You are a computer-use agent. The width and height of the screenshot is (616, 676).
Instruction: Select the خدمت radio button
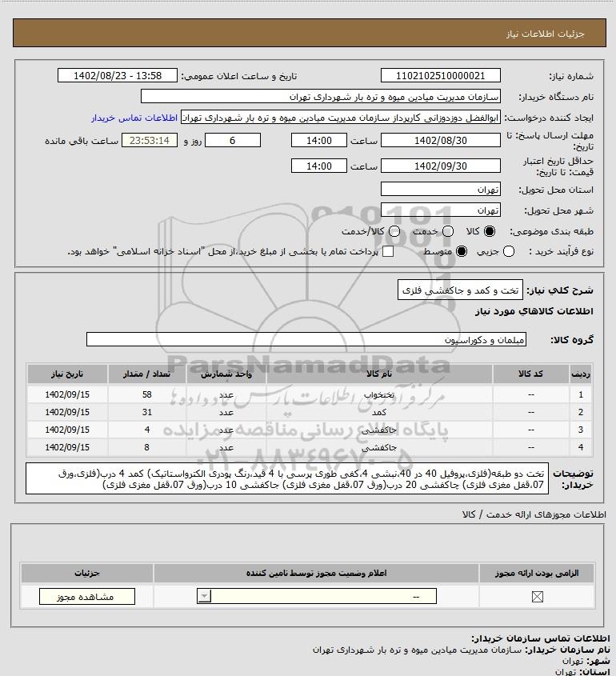pos(448,231)
